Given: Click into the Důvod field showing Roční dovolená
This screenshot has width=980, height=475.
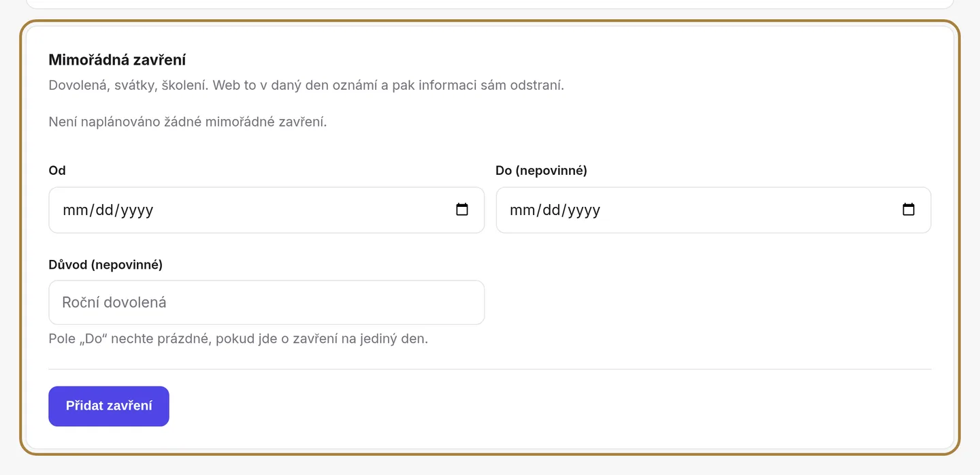Looking at the screenshot, I should click(x=267, y=302).
